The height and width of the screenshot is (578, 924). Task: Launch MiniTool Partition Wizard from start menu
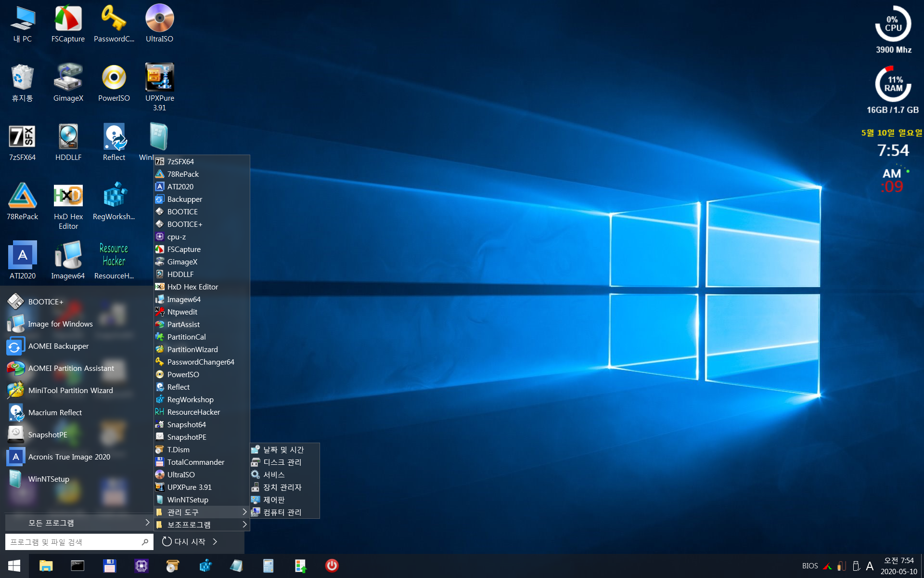click(77, 390)
